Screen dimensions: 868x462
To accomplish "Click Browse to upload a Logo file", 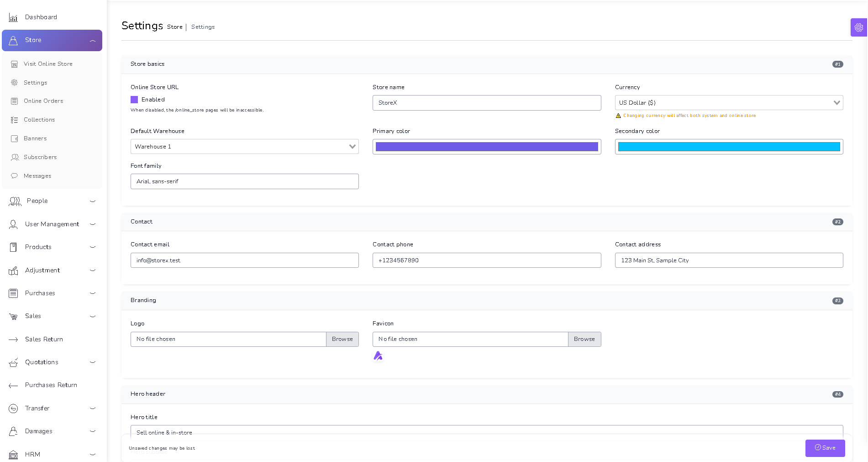I will pos(342,339).
